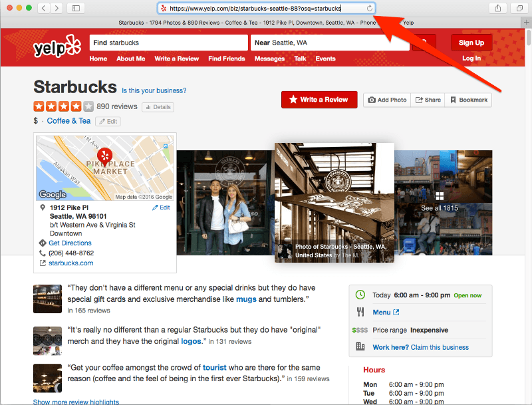Click the clock icon next to today's hours

[x=360, y=295]
